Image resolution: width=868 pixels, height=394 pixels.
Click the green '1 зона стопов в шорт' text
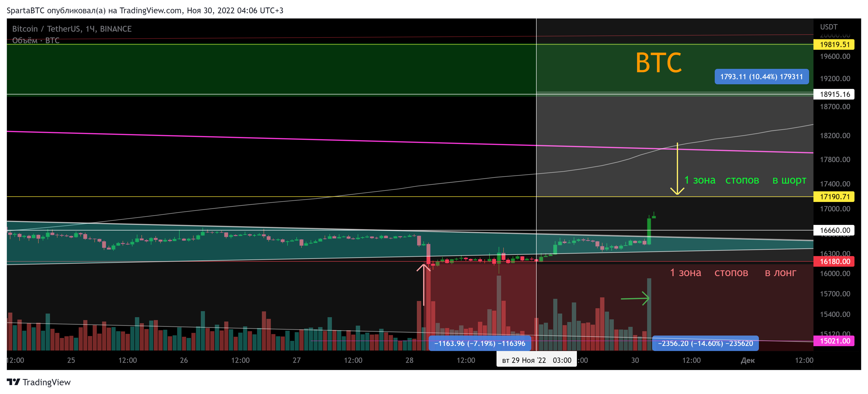coord(745,180)
